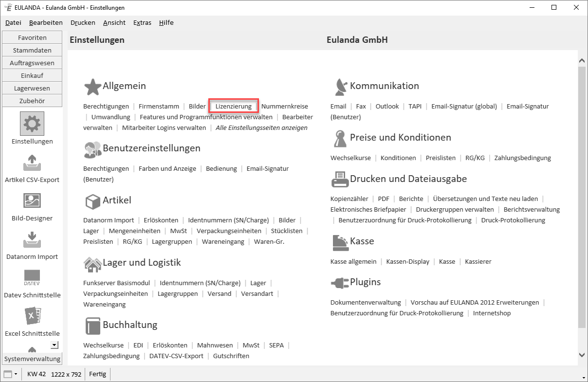Screen dimensions: 588x382
Task: Start the Datanorm Import sidebar icon
Action: (32, 239)
